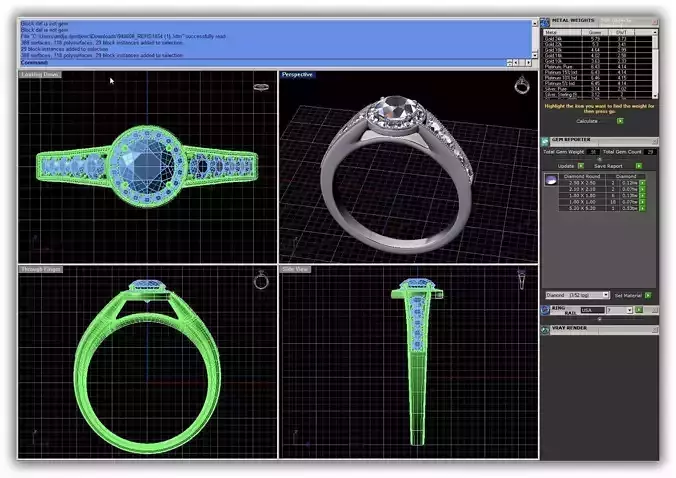Click the rightmost command bar arrow button
Screen dimensions: 676x478
[529, 63]
